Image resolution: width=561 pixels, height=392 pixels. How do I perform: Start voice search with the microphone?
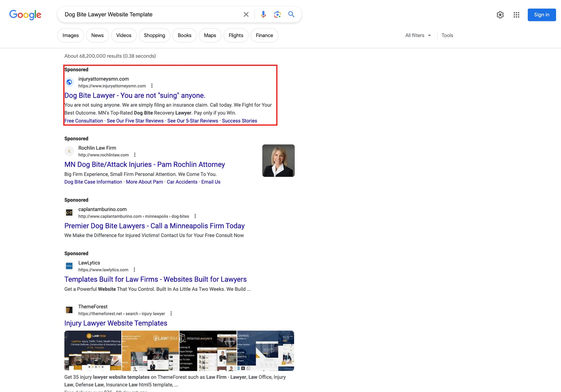coord(263,14)
